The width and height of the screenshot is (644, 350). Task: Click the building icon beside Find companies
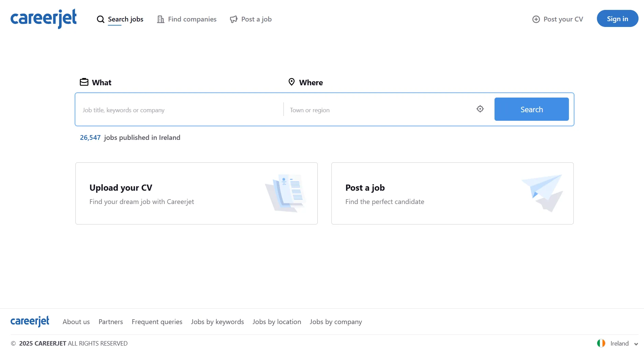tap(160, 19)
